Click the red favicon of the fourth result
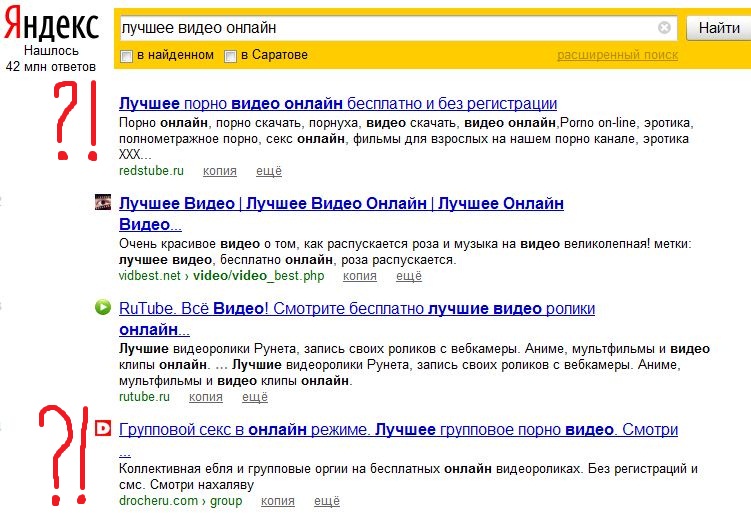The height and width of the screenshot is (513, 751). (x=103, y=429)
